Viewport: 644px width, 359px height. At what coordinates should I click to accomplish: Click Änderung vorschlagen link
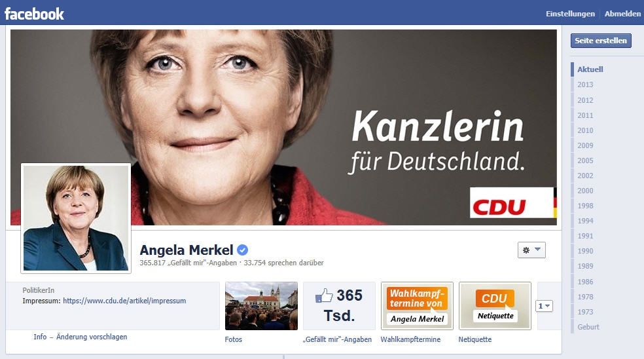pyautogui.click(x=92, y=337)
